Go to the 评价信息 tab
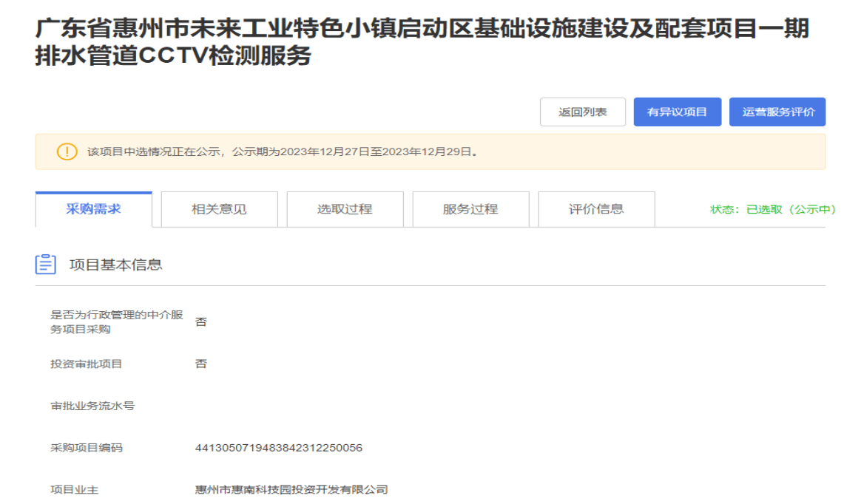Screen dimensions: 861x504 [596, 209]
